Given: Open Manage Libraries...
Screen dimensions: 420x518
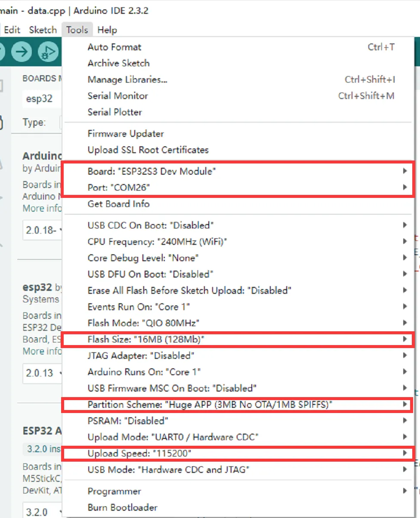Looking at the screenshot, I should point(238,80).
